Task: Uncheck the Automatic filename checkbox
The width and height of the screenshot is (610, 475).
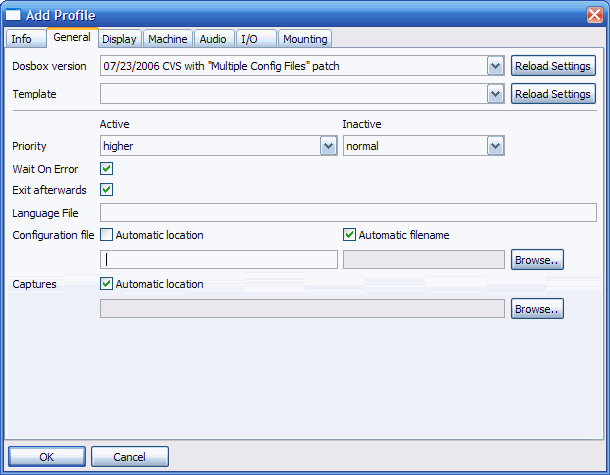Action: [x=349, y=235]
